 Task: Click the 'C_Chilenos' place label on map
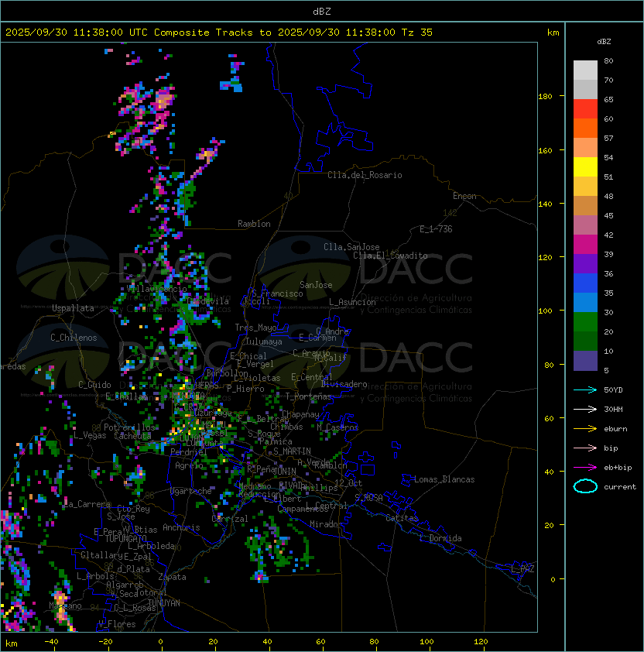[x=74, y=337]
